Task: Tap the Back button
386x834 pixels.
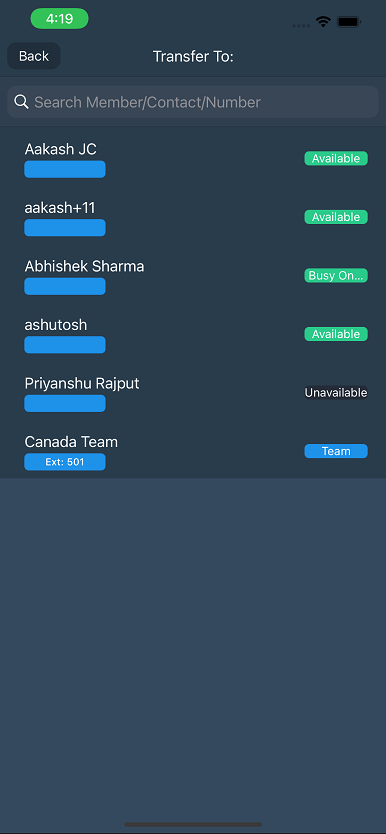Action: [x=33, y=56]
